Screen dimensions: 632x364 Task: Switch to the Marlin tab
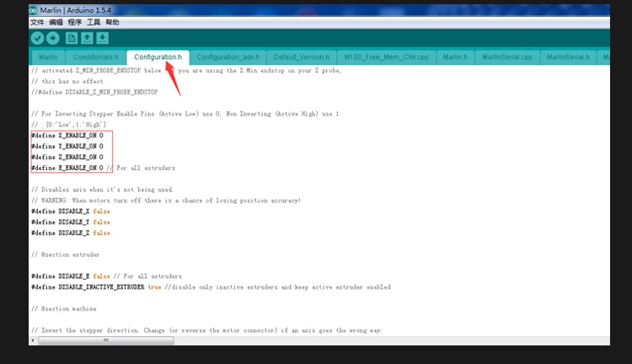pos(48,57)
